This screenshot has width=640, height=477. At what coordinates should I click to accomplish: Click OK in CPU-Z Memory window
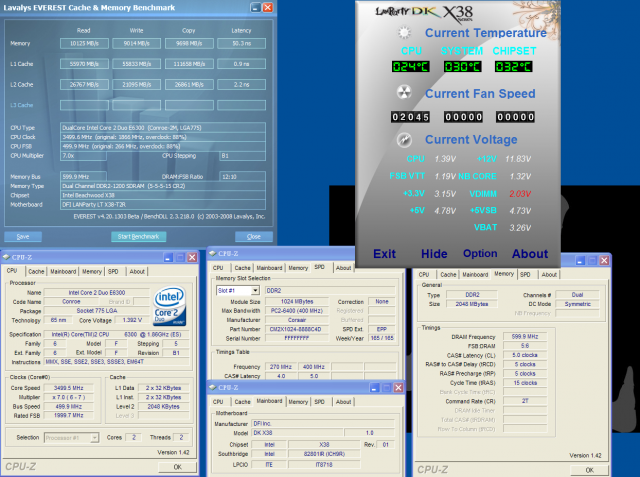[x=589, y=470]
